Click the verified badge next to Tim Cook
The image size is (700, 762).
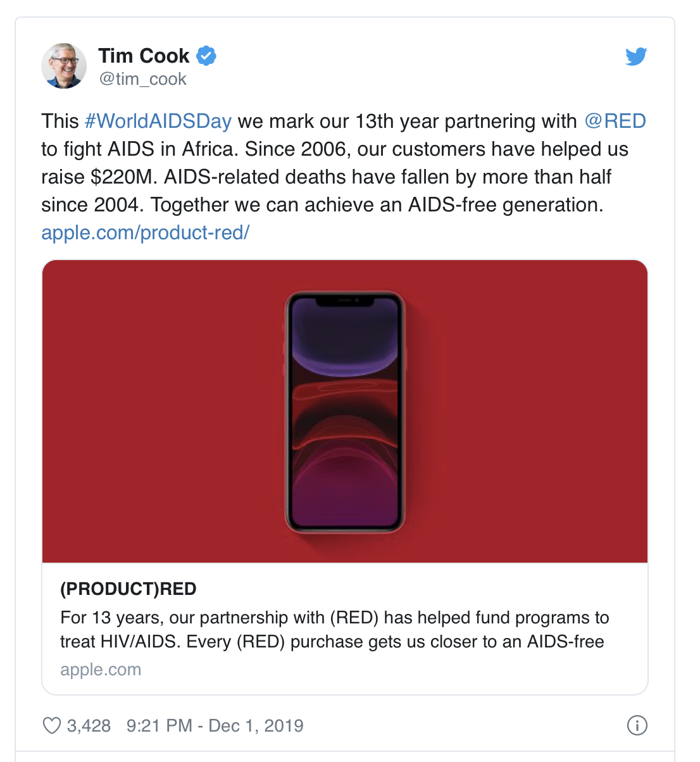tap(206, 55)
